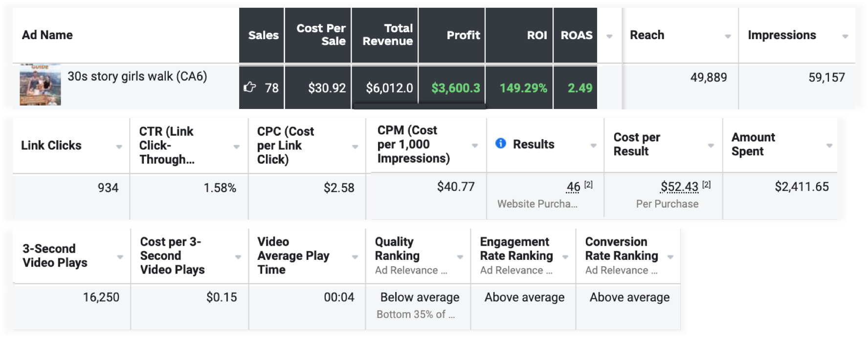Click the thumbs-up icon beside 78 sales
Viewport: 868px width, 338px height.
click(250, 87)
